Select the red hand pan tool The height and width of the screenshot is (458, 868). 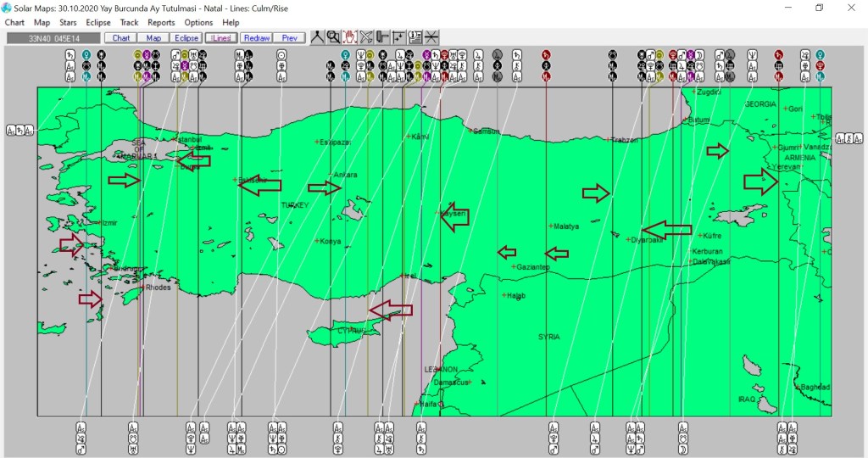(x=349, y=37)
